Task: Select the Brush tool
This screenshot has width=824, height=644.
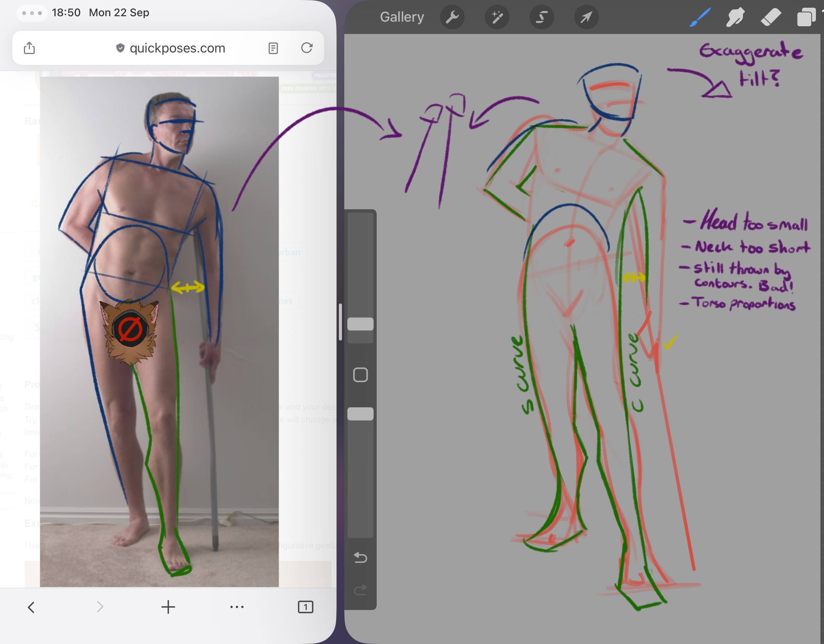Action: tap(700, 17)
